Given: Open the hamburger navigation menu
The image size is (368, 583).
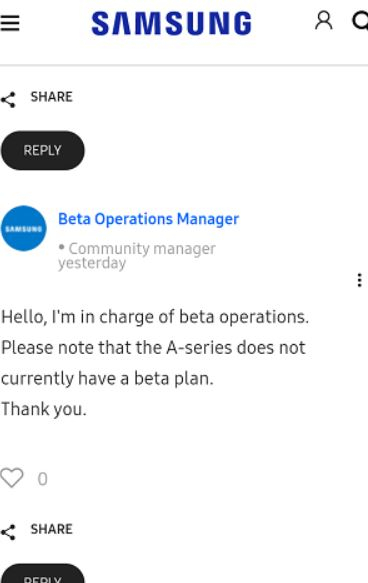Looking at the screenshot, I should (x=10, y=23).
